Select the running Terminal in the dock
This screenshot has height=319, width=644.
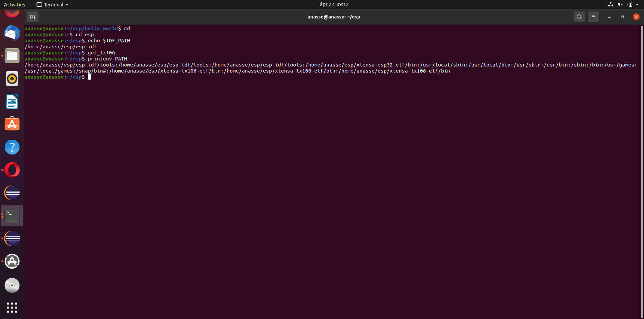tap(12, 215)
